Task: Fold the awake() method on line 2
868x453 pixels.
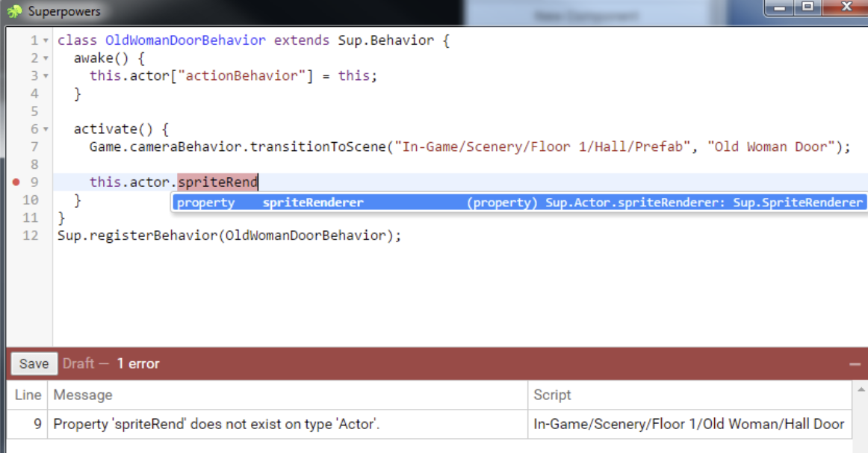Action: click(46, 59)
